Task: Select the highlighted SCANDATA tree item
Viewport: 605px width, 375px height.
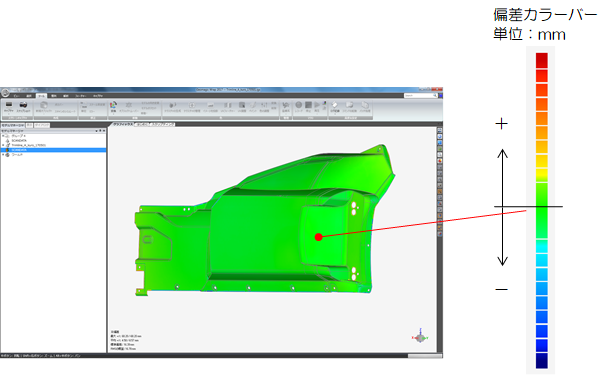Action: pos(53,150)
